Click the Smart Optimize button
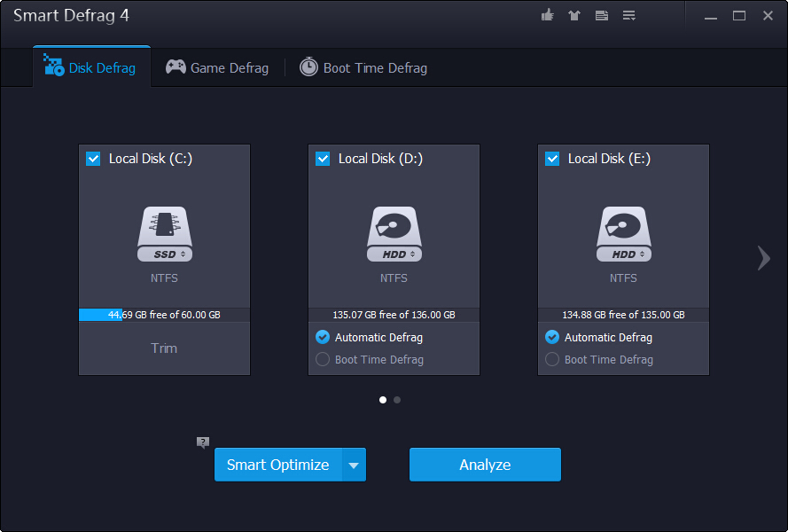788x532 pixels. point(277,465)
